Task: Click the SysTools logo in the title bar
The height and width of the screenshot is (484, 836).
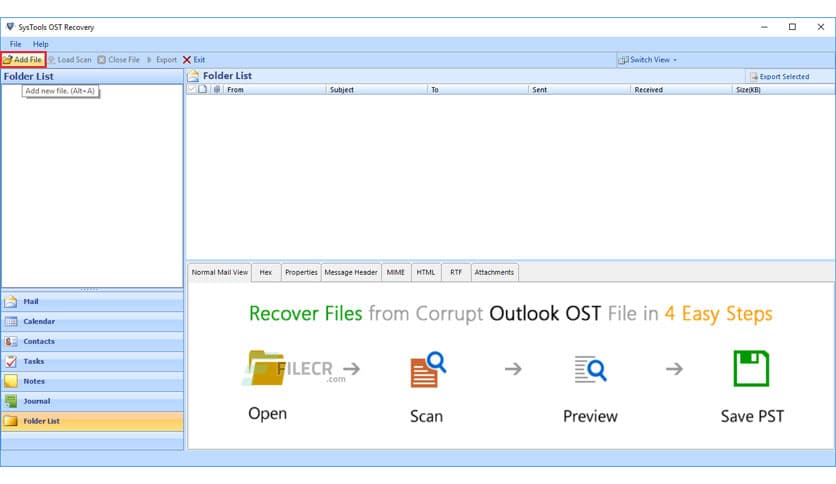Action: tap(10, 27)
